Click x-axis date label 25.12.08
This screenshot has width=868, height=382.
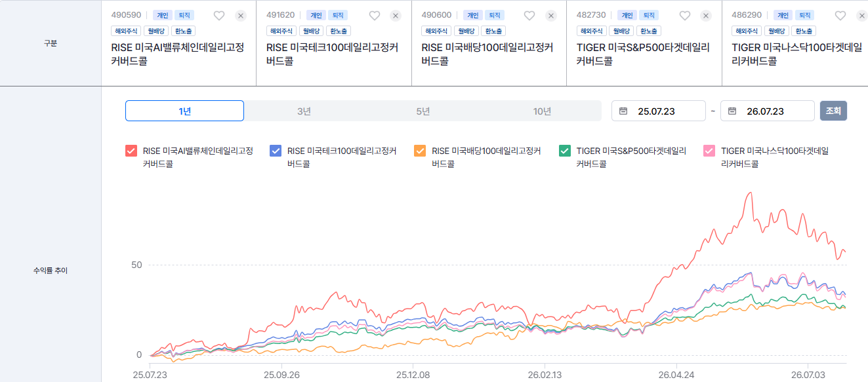(413, 375)
